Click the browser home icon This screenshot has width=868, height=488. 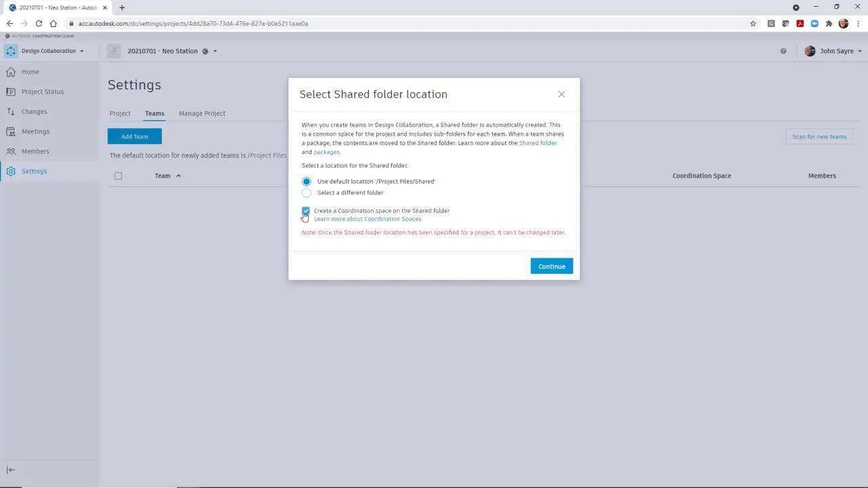[x=53, y=23]
